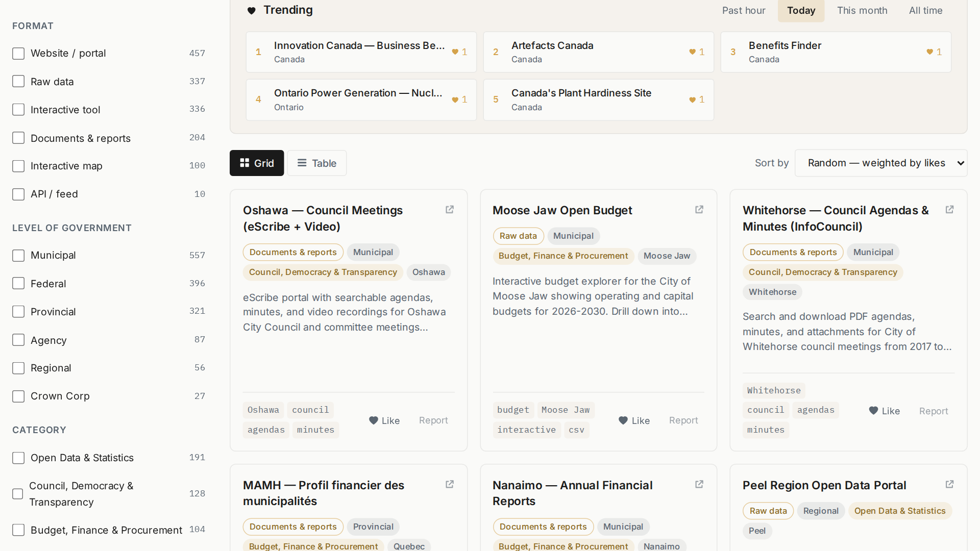Toggle Documents & reports format filter

point(18,138)
